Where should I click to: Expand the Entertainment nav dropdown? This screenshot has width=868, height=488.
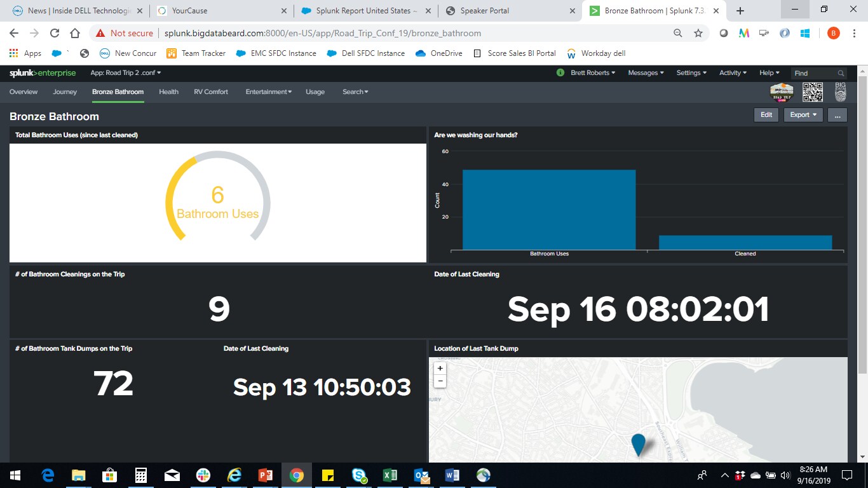[x=269, y=92]
